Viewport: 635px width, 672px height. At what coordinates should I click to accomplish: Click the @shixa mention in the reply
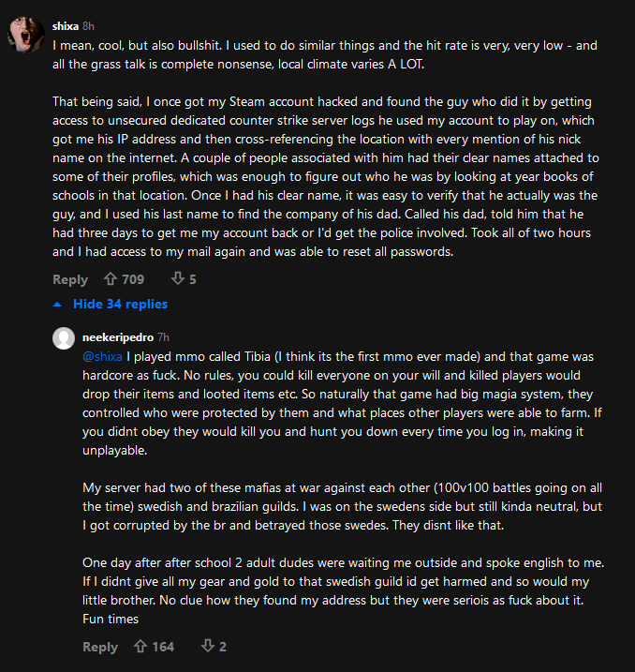click(103, 357)
